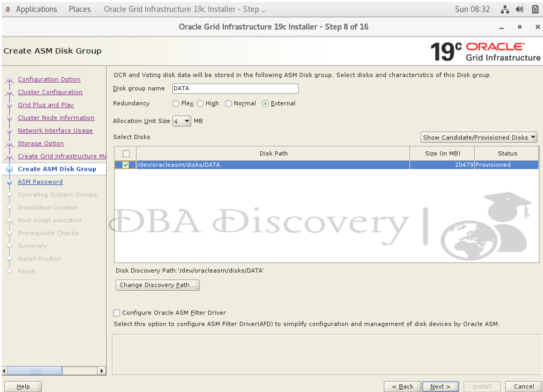Click the Change Discovery Path button
The image size is (543, 392).
coord(157,285)
